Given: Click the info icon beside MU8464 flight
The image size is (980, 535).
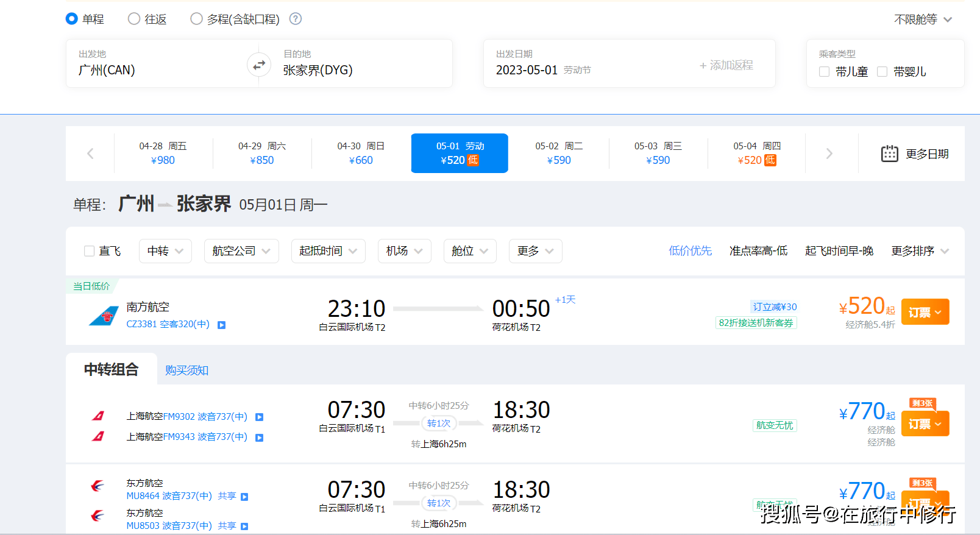Looking at the screenshot, I should (244, 497).
